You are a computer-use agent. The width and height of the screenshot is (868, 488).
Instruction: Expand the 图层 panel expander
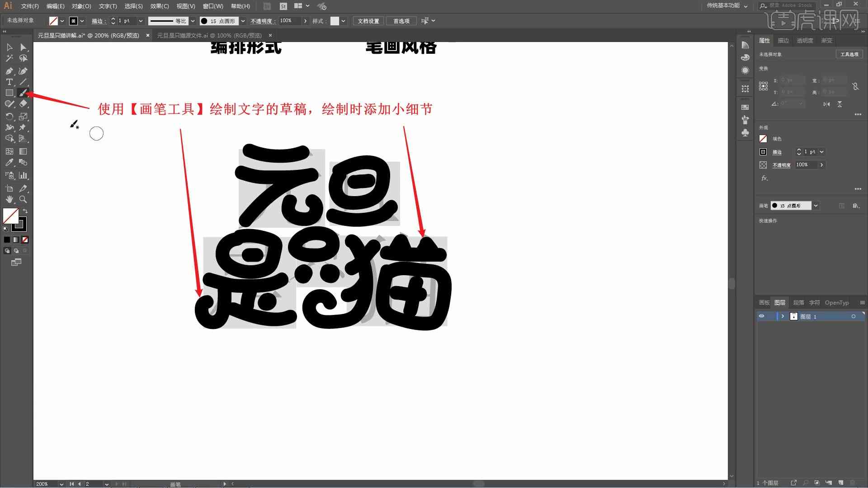(x=782, y=316)
